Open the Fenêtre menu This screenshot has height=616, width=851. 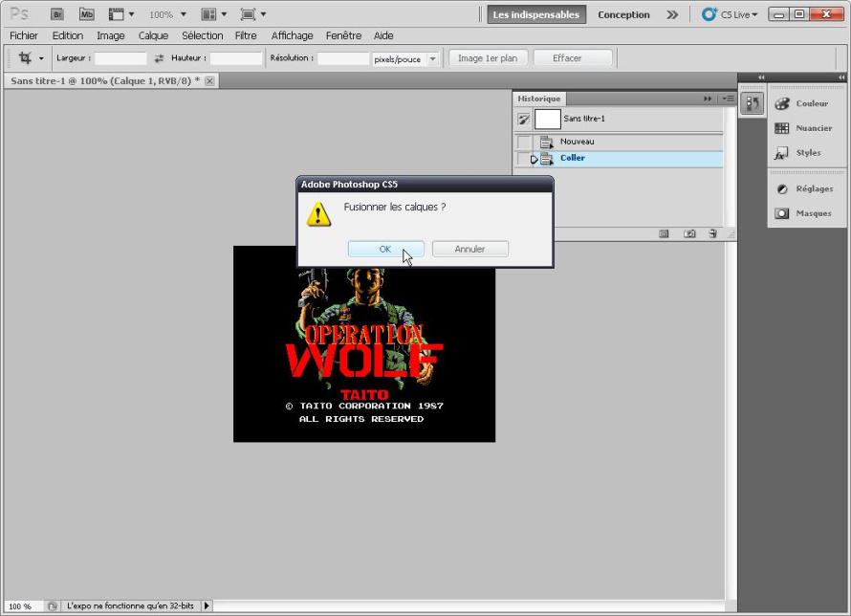point(343,35)
